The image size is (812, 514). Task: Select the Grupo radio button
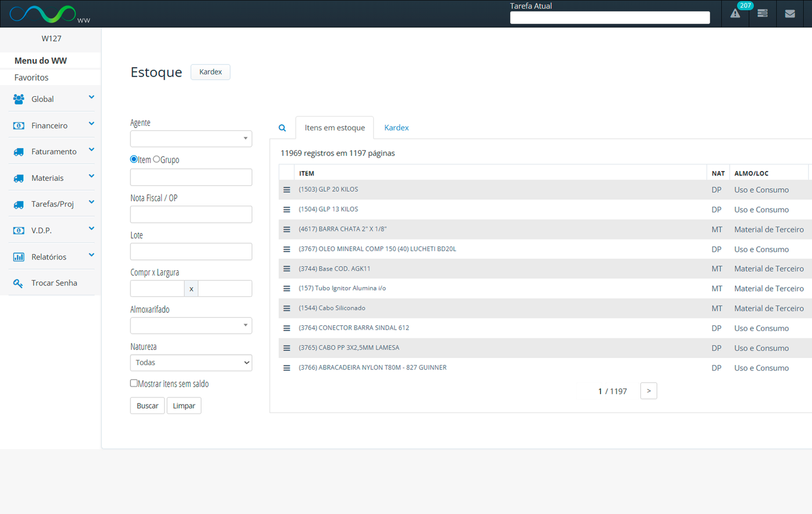[157, 159]
